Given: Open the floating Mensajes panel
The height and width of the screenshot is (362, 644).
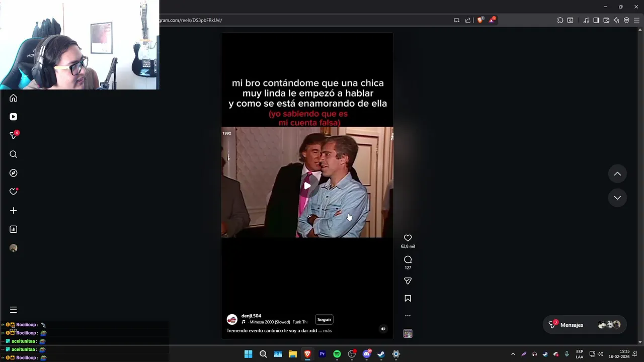Looking at the screenshot, I should [x=585, y=325].
